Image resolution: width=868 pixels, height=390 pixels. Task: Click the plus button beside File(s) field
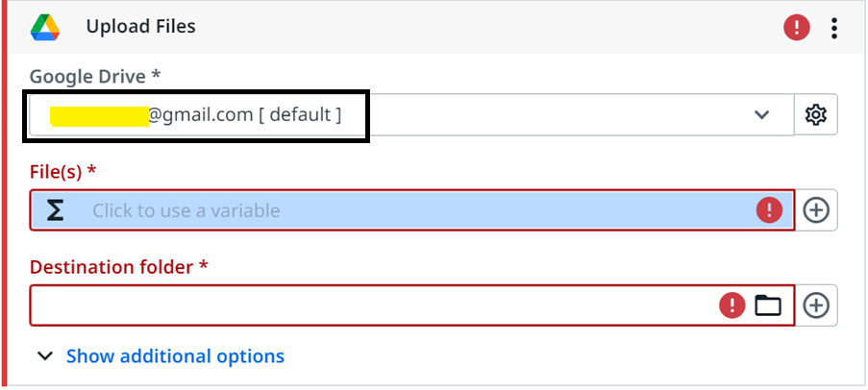pyautogui.click(x=816, y=210)
